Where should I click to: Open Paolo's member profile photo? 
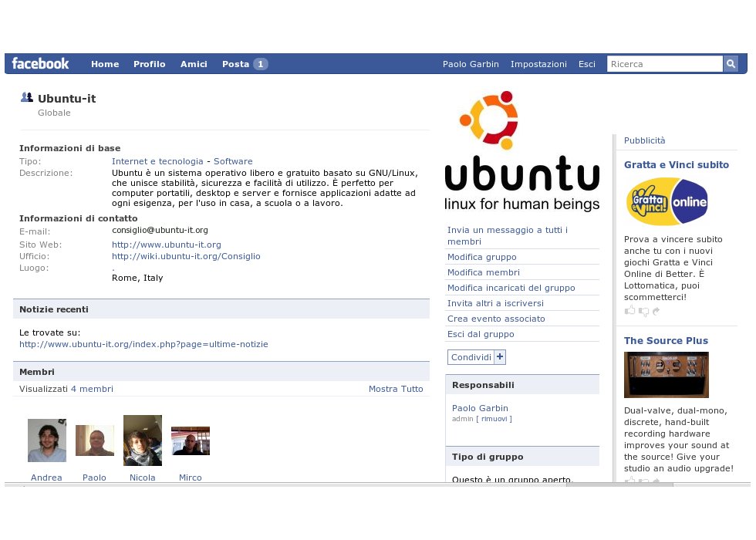point(94,440)
